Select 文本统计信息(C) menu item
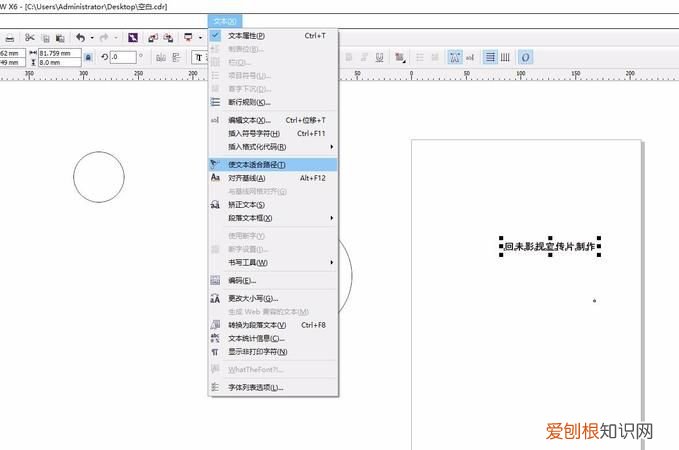The width and height of the screenshot is (679, 450). pyautogui.click(x=273, y=338)
